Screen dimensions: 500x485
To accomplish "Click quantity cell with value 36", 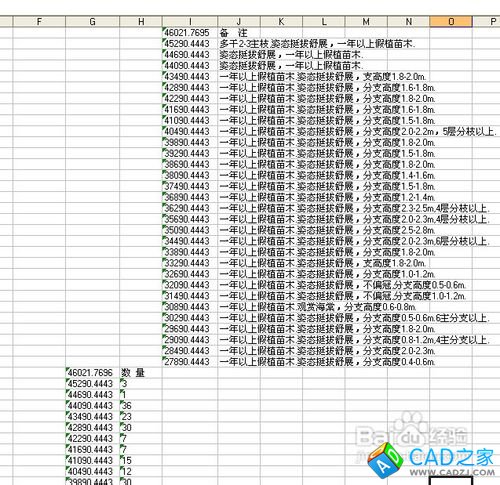I will pos(141,406).
